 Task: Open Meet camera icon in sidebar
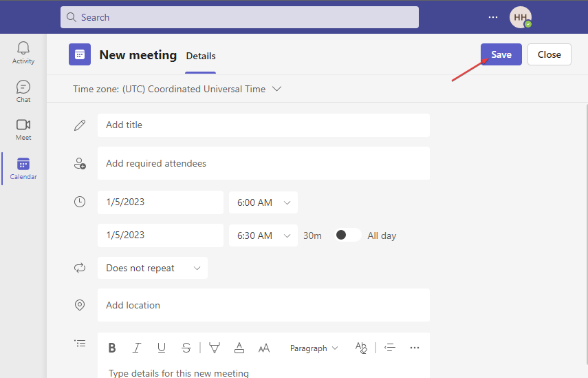tap(23, 129)
